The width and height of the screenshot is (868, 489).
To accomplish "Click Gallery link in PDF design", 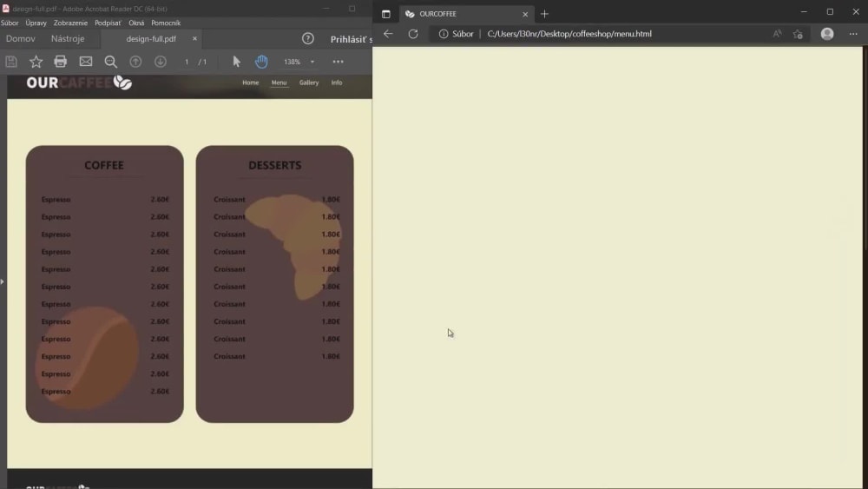I will coord(309,83).
